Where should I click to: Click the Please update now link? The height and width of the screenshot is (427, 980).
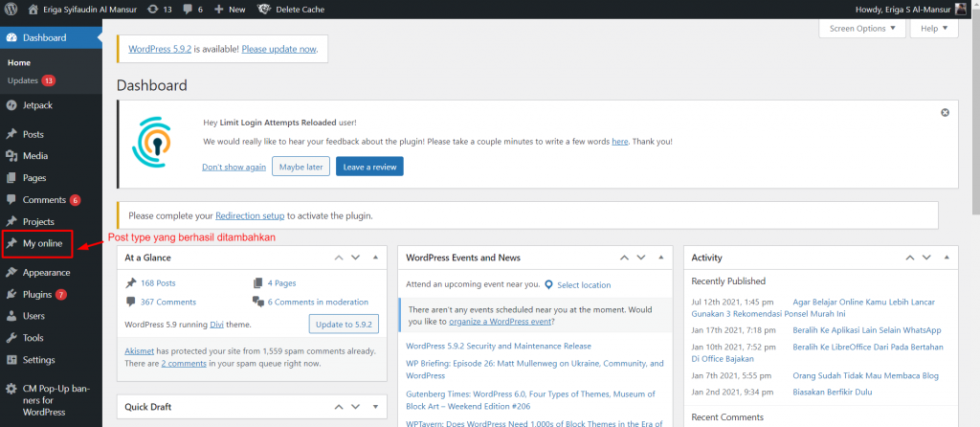pos(278,49)
